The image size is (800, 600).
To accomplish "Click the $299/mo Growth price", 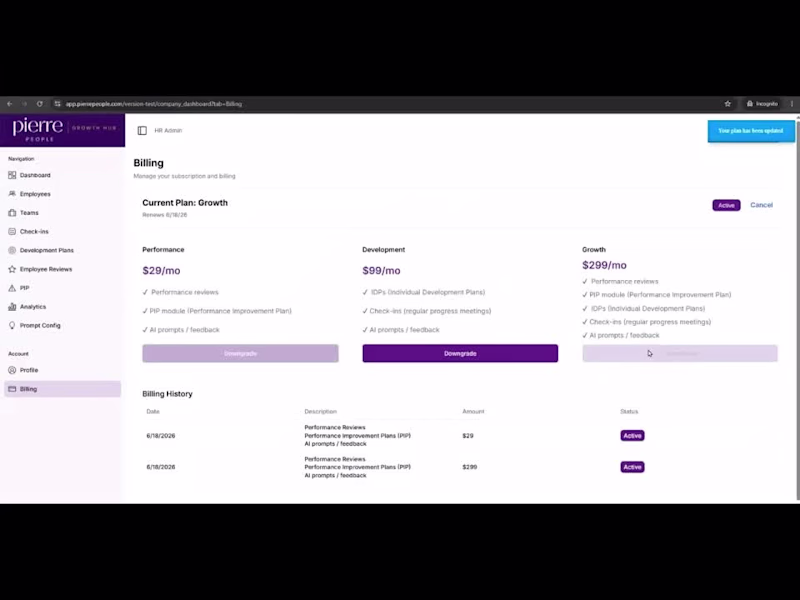I will (x=604, y=265).
